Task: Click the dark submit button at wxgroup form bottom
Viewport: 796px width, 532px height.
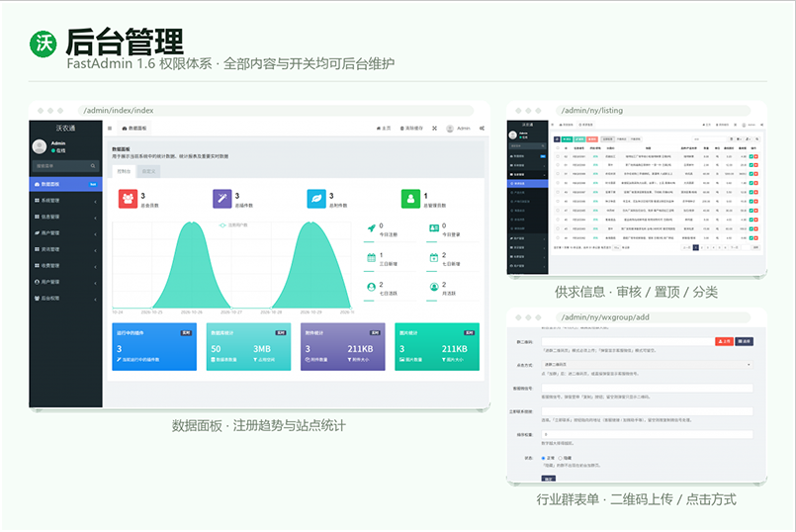Action: tap(548, 479)
